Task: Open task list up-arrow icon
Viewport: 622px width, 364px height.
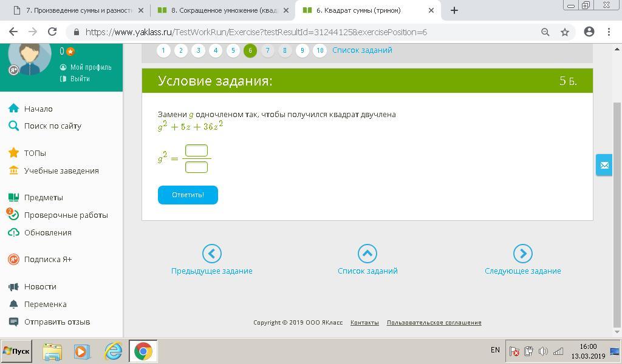Action: (x=367, y=254)
